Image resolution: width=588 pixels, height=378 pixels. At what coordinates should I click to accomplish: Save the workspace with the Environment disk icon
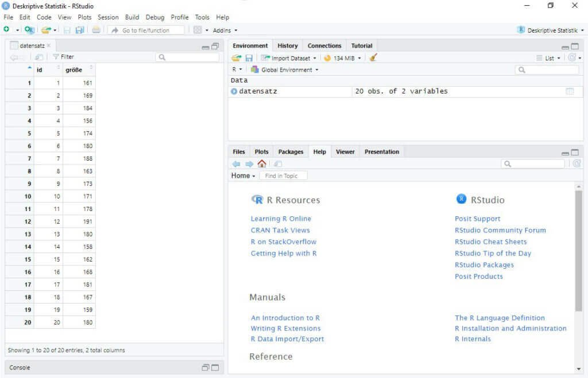248,57
